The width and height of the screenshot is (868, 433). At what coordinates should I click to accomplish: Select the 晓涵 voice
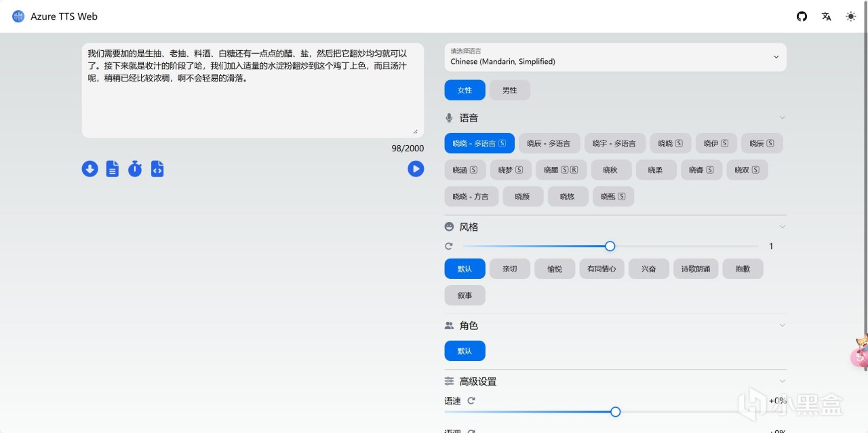pos(465,170)
